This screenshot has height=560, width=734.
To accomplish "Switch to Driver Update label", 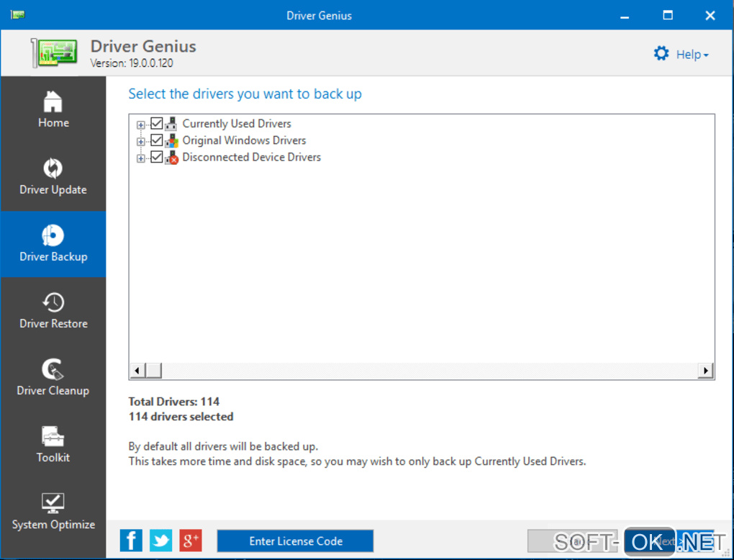I will click(53, 189).
